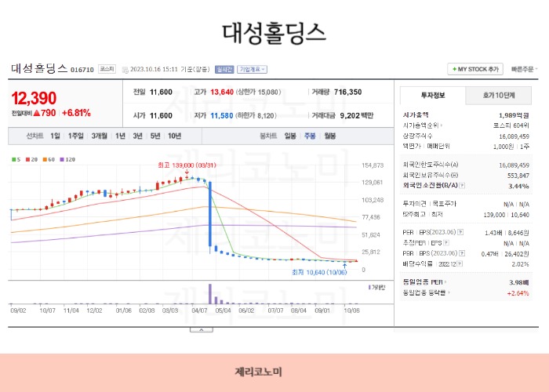Screen dimensions: 549x392
Task: Select the 3년 line chart period
Action: [137, 136]
